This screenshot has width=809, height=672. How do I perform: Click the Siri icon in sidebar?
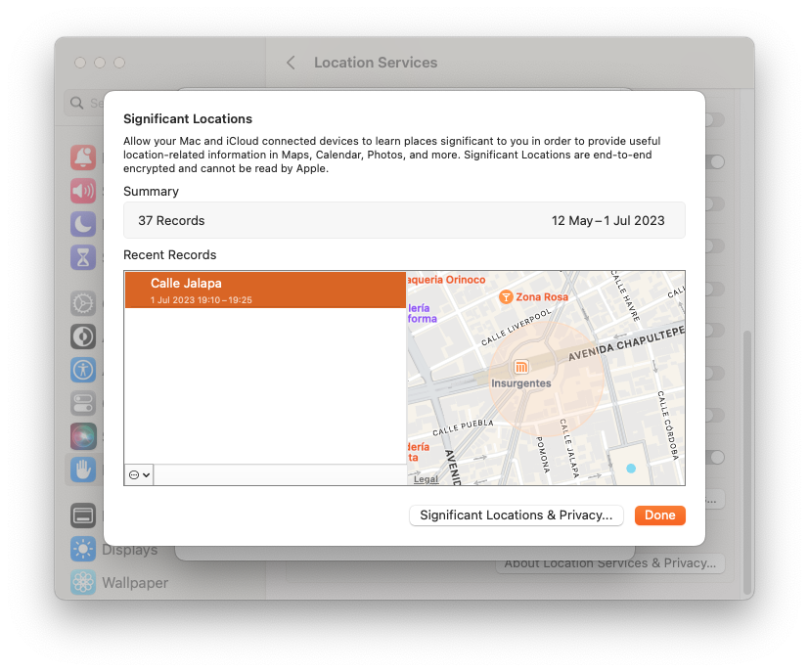[x=83, y=436]
